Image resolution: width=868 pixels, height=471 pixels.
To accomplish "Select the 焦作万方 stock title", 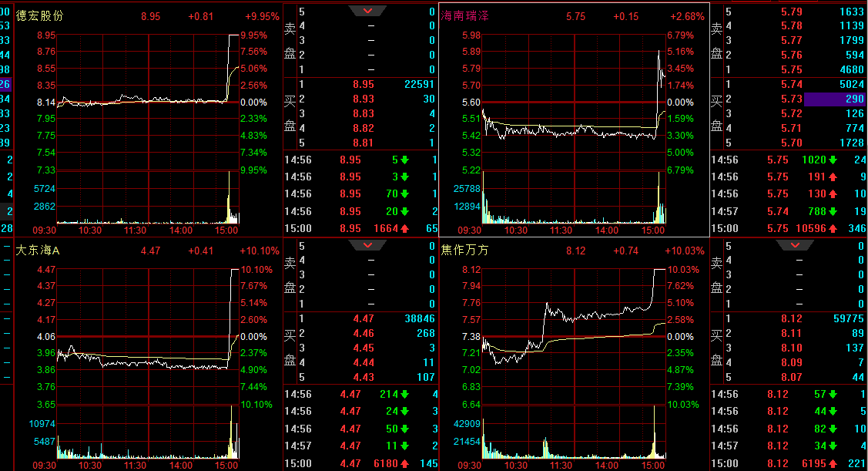I will [465, 251].
